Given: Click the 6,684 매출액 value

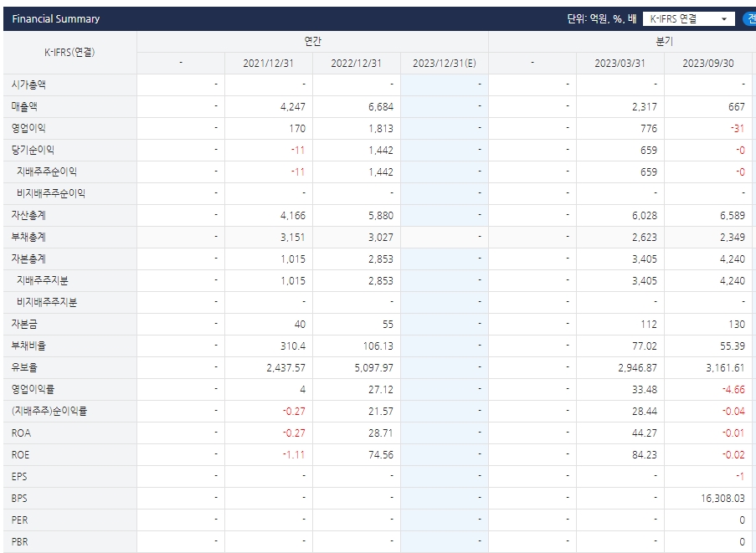Looking at the screenshot, I should pos(381,106).
